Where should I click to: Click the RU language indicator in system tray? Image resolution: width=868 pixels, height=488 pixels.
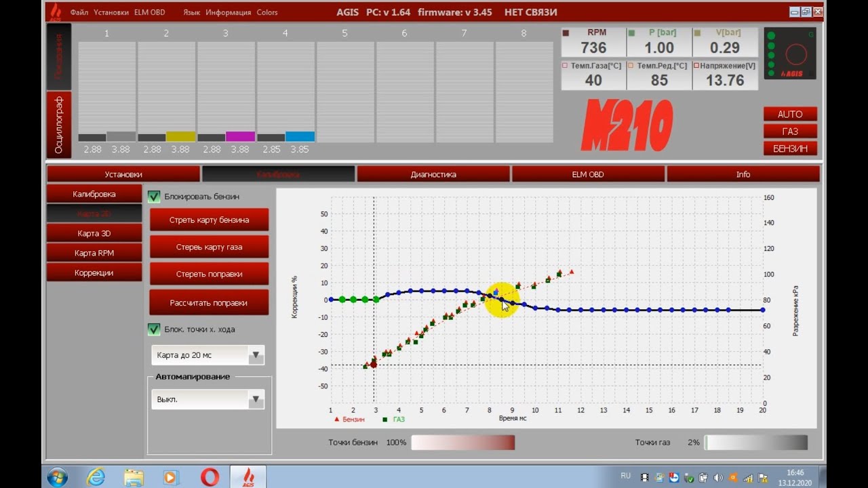click(626, 476)
